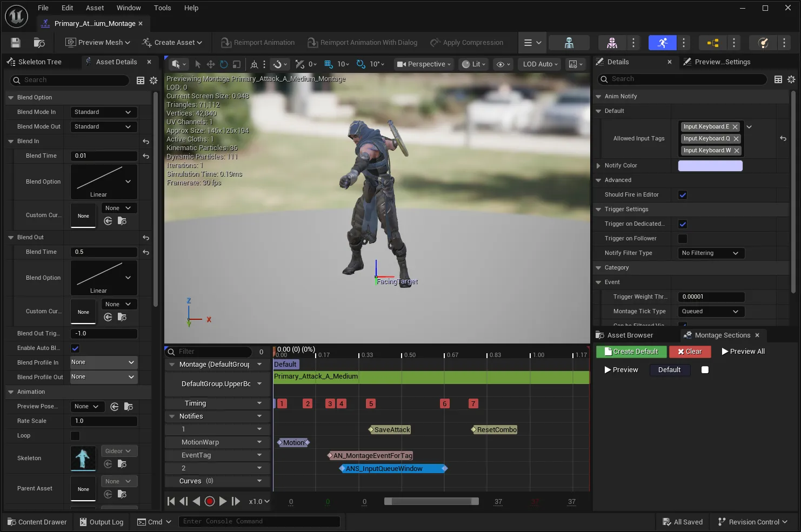Remove the Input.Keyboard.Q tag

736,139
